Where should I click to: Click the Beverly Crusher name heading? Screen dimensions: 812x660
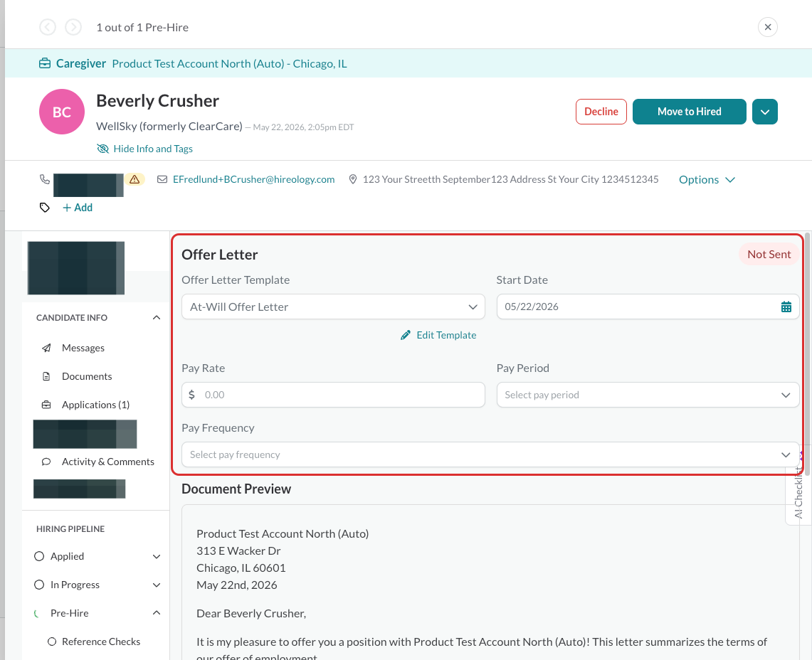(157, 101)
